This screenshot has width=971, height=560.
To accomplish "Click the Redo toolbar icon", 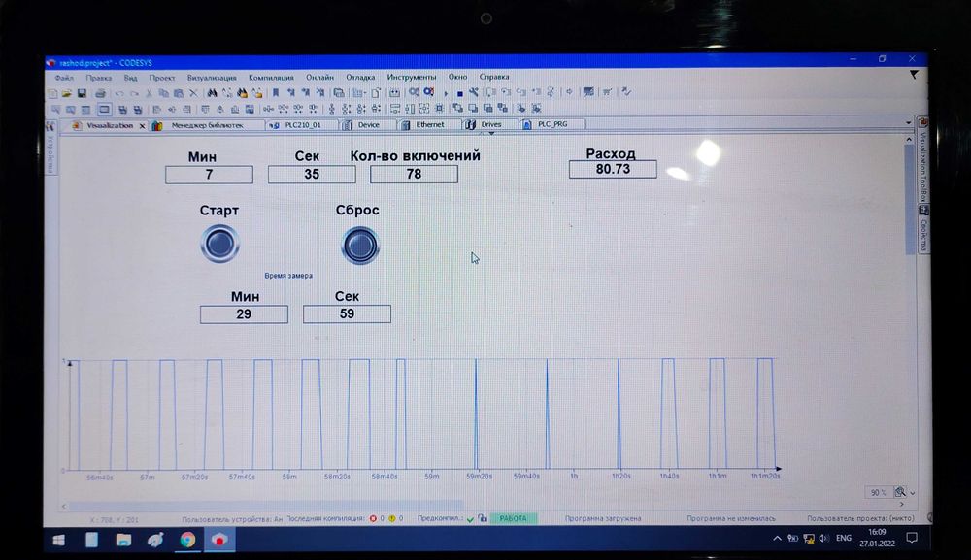I will [134, 93].
